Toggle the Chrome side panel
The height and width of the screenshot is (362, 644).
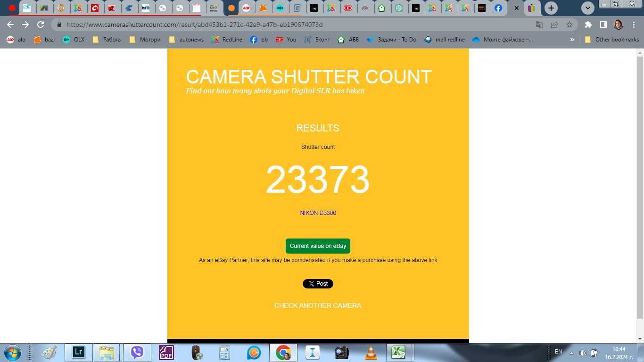point(603,25)
